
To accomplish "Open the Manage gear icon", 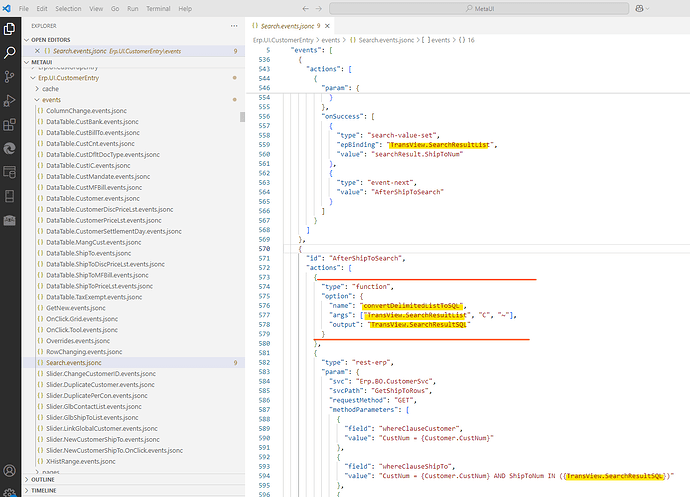I will click(9, 492).
